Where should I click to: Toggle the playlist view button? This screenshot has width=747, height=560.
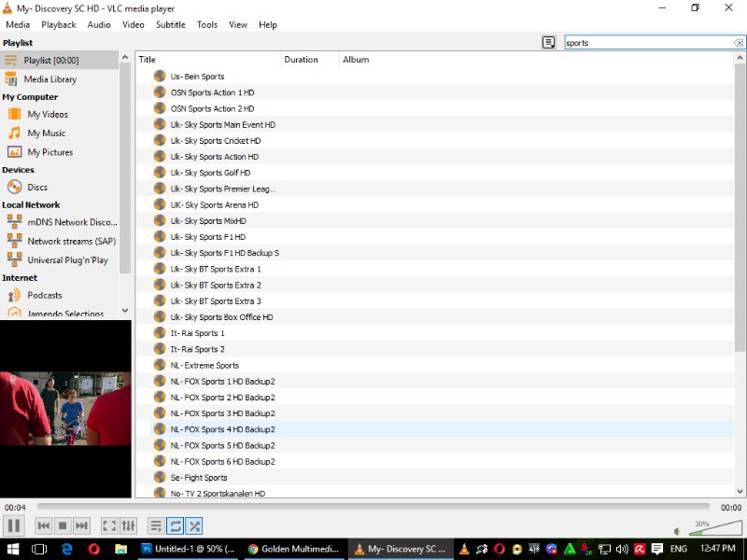tap(156, 525)
